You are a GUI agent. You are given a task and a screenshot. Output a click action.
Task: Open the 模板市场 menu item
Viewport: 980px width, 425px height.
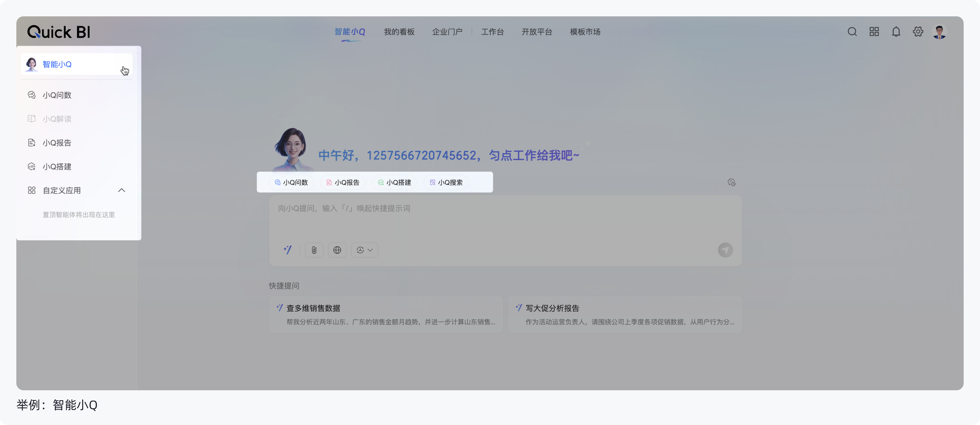pyautogui.click(x=585, y=32)
